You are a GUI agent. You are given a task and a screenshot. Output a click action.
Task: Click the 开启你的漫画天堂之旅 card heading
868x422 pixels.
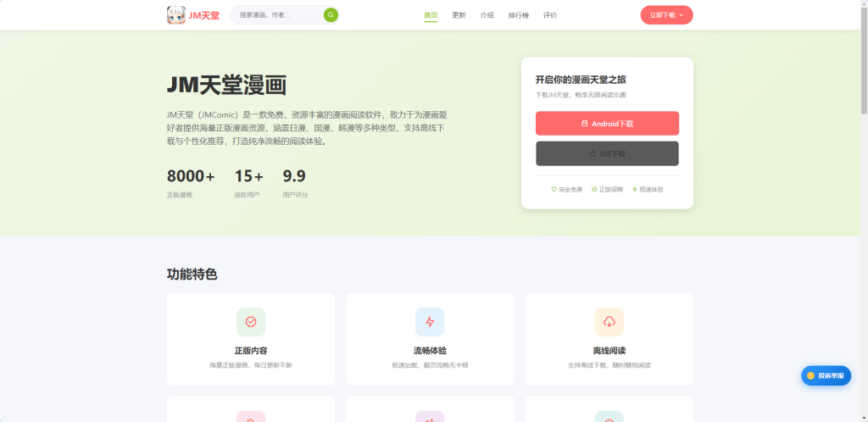coord(581,80)
